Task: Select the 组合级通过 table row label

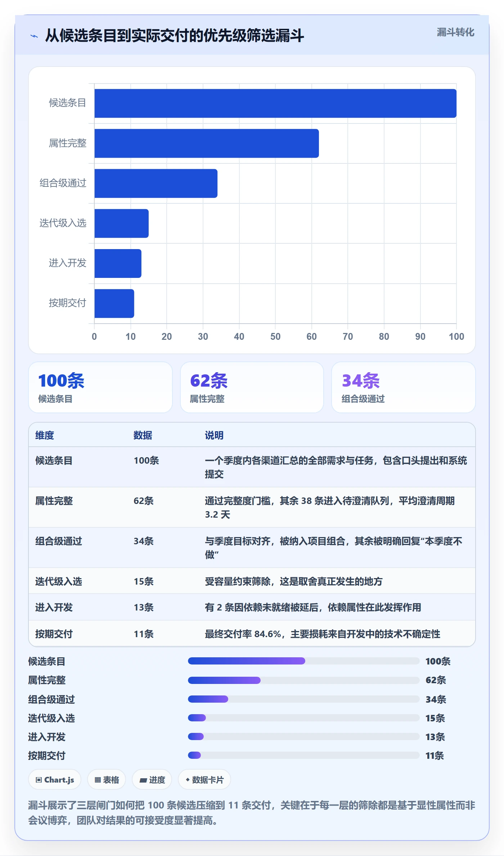Action: (59, 541)
